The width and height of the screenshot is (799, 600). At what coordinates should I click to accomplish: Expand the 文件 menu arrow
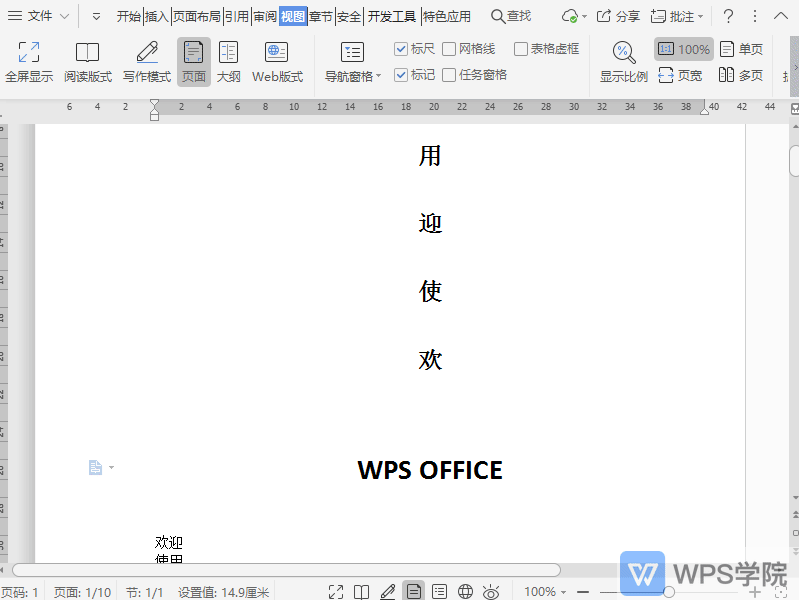point(65,16)
